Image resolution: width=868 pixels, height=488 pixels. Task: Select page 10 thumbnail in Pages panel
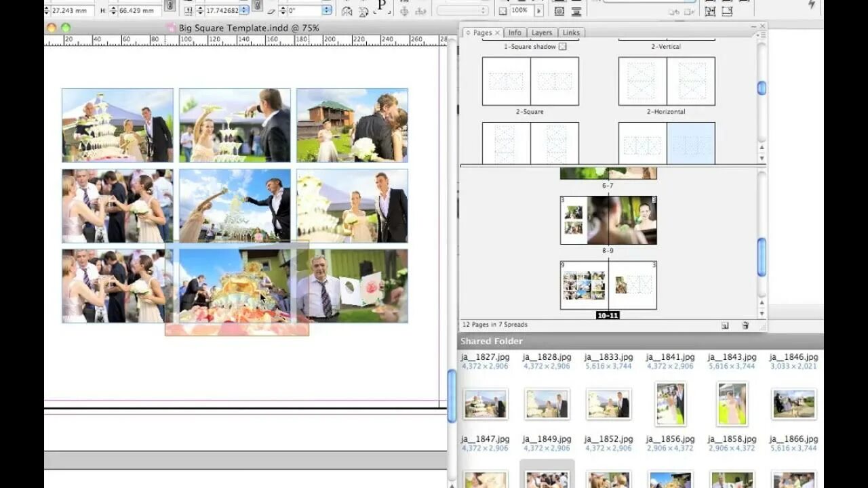(584, 285)
